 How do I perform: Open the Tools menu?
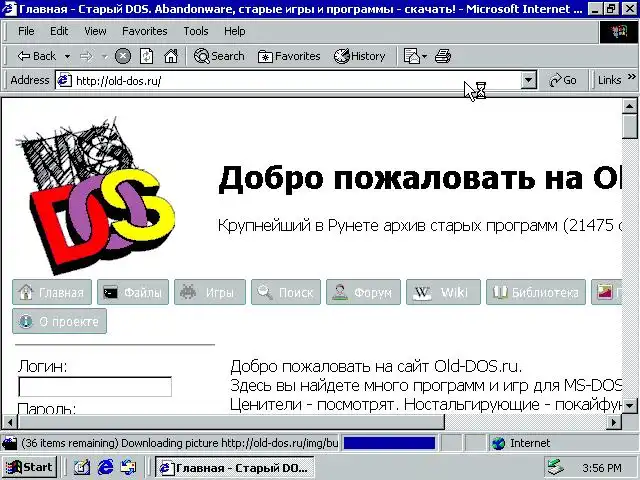click(x=196, y=31)
